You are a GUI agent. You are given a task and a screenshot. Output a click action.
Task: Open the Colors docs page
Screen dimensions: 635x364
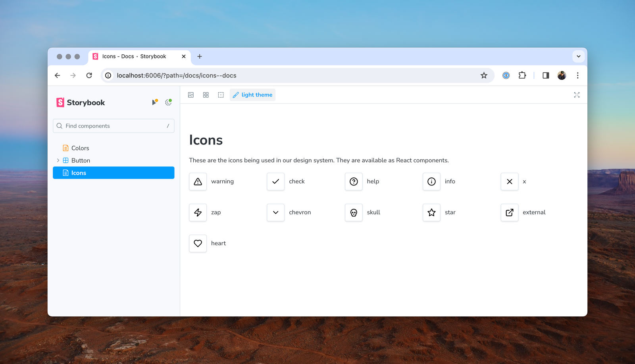tap(80, 148)
